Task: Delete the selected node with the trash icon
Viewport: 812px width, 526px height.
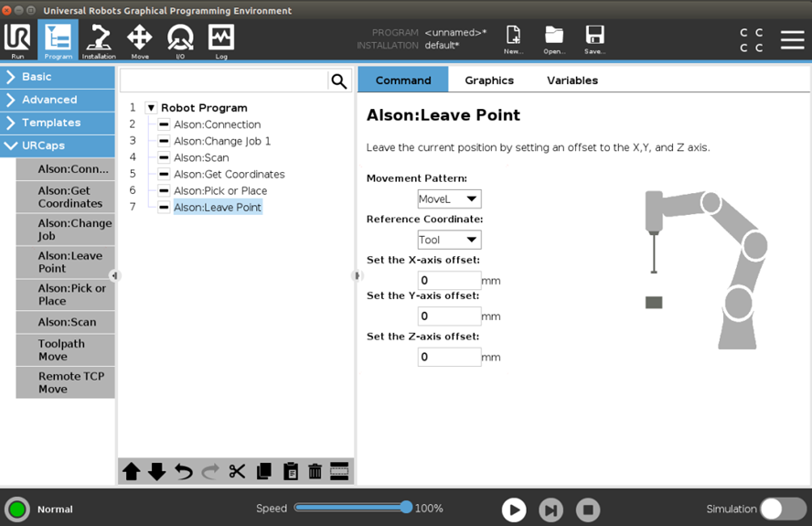Action: click(x=315, y=472)
